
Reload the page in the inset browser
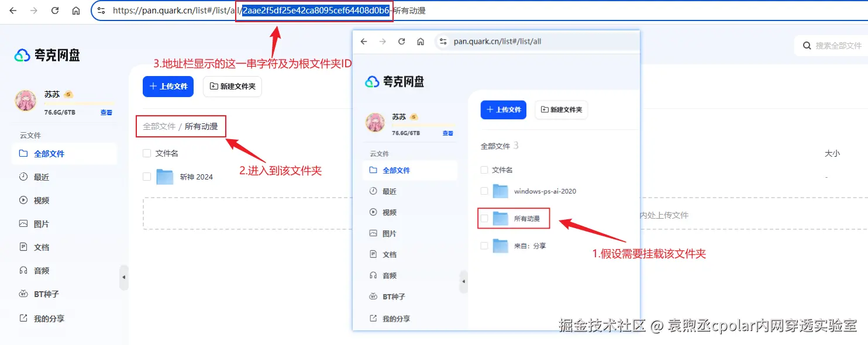tap(401, 42)
